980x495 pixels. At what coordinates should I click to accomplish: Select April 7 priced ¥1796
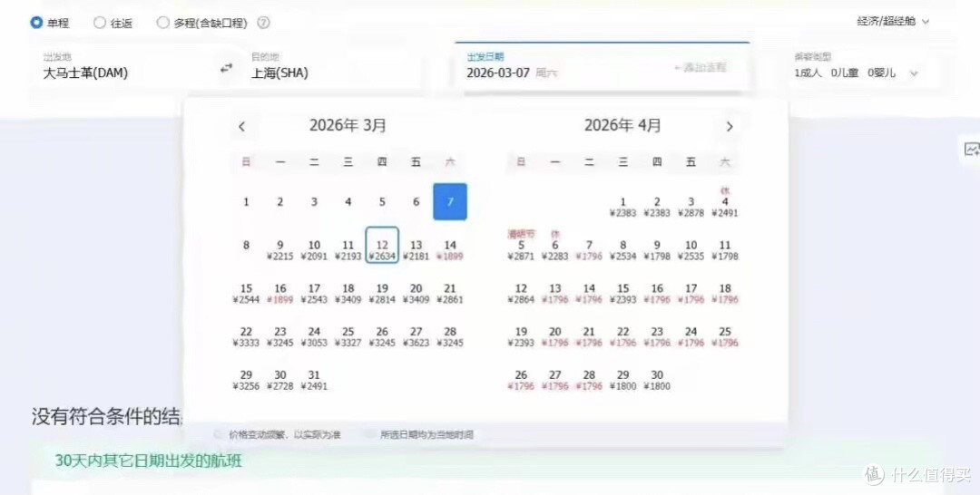coord(589,249)
